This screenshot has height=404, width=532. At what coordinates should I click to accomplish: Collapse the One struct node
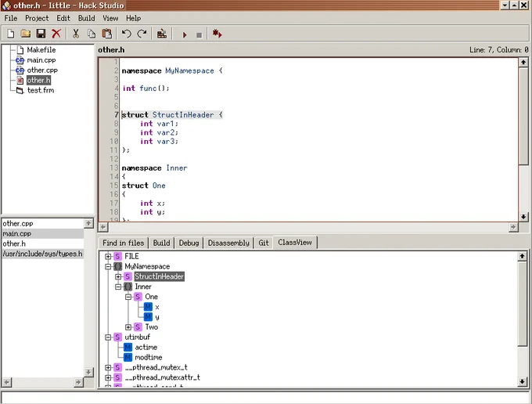(x=128, y=297)
